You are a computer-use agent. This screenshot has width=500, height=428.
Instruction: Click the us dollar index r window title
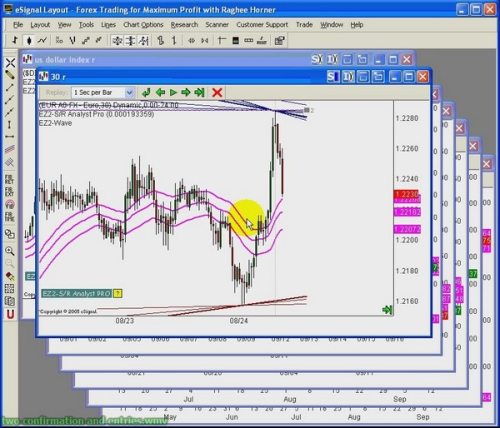(64, 60)
